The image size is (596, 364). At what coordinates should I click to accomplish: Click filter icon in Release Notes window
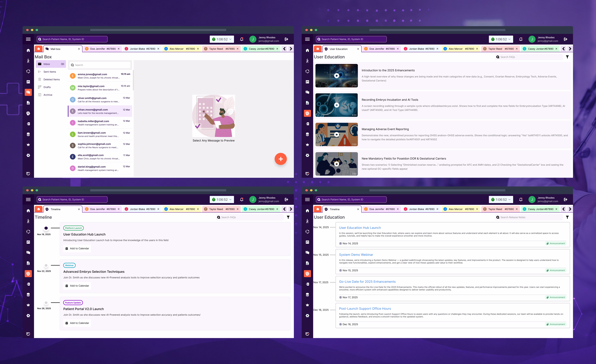point(567,217)
